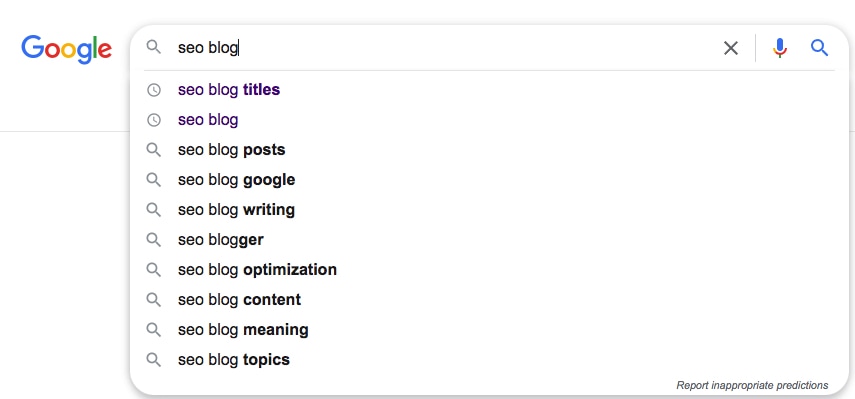855x399 pixels.
Task: Select the 'seo blog titles' suggestion
Action: tap(229, 89)
